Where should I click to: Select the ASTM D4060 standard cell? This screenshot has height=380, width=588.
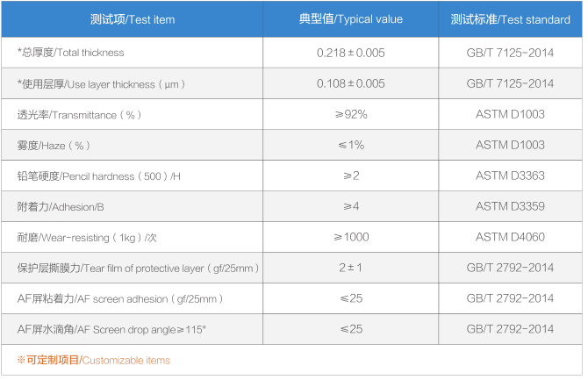point(510,237)
